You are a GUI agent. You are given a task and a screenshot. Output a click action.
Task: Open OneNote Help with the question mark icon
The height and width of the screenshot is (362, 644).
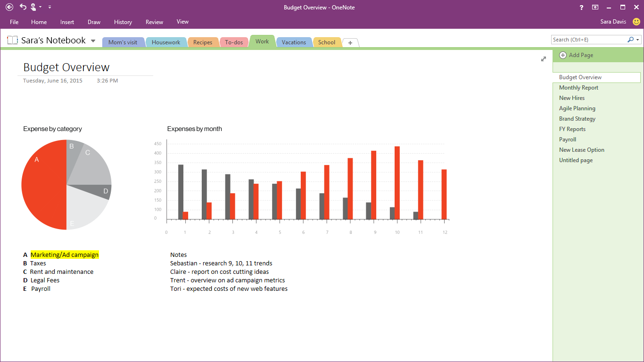coord(581,7)
